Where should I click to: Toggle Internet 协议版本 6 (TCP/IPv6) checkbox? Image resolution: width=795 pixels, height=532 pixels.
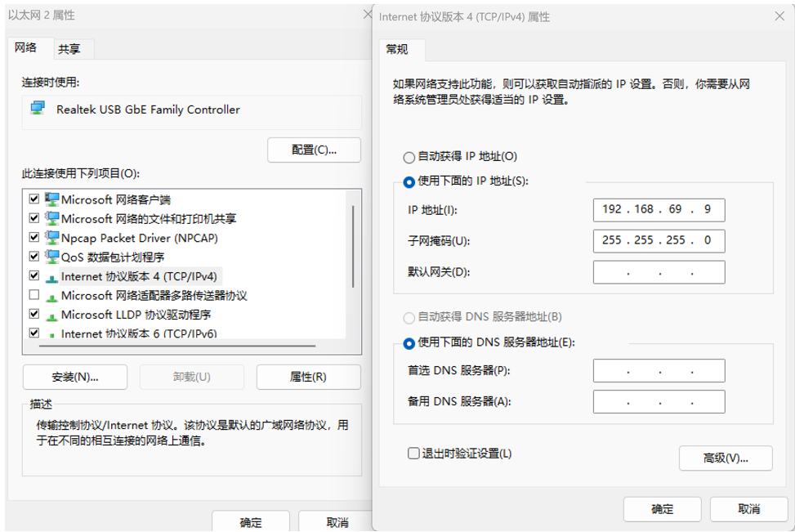[34, 333]
